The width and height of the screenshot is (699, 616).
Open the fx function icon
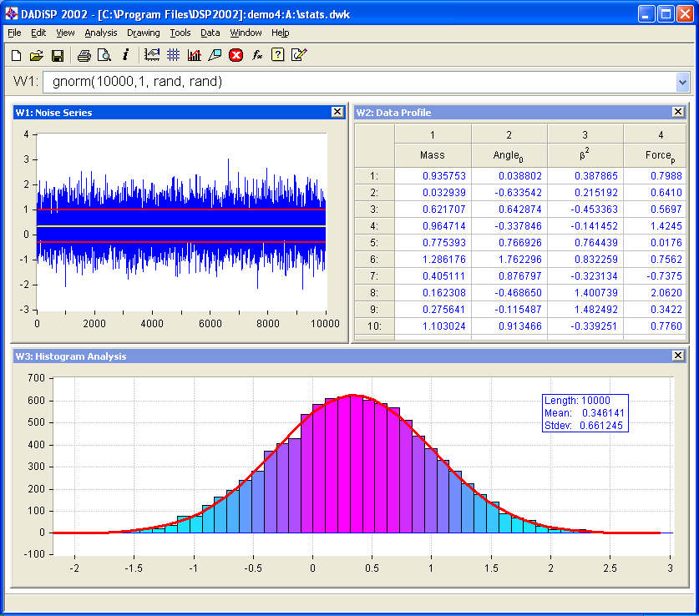point(256,55)
